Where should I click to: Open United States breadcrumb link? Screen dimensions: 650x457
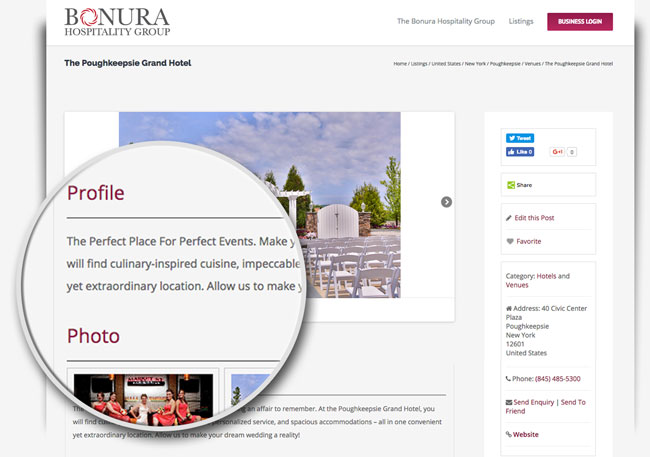(x=446, y=63)
